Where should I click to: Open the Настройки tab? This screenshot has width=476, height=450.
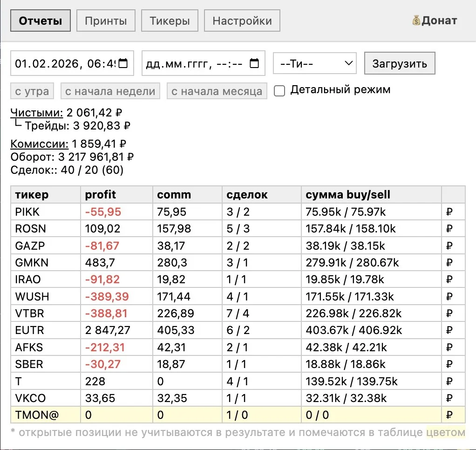click(242, 20)
